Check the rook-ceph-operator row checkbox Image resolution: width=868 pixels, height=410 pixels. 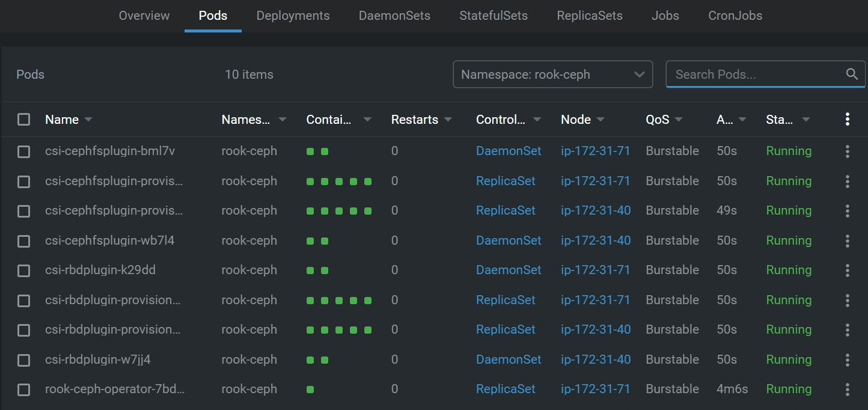coord(23,390)
